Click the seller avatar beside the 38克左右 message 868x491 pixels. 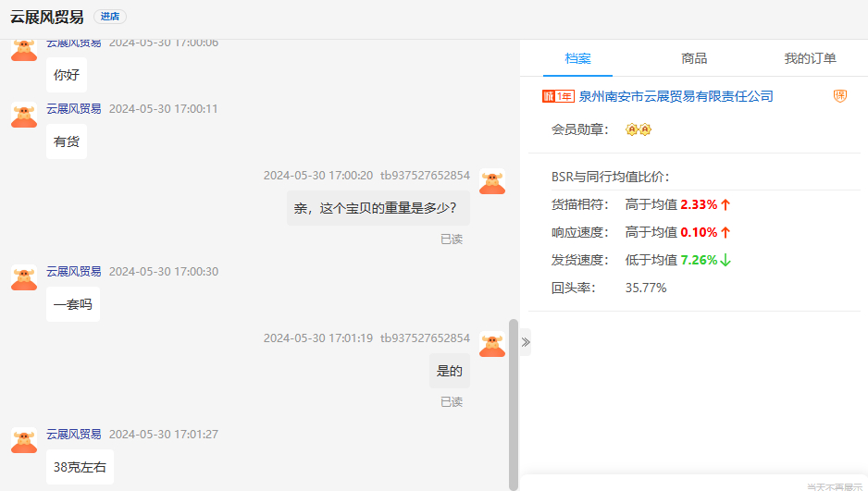point(24,440)
